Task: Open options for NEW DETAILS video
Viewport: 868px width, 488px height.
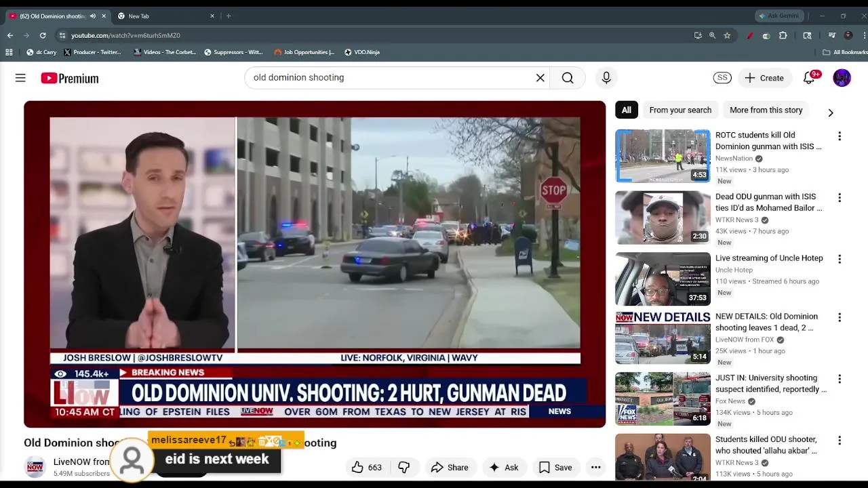Action: click(840, 317)
